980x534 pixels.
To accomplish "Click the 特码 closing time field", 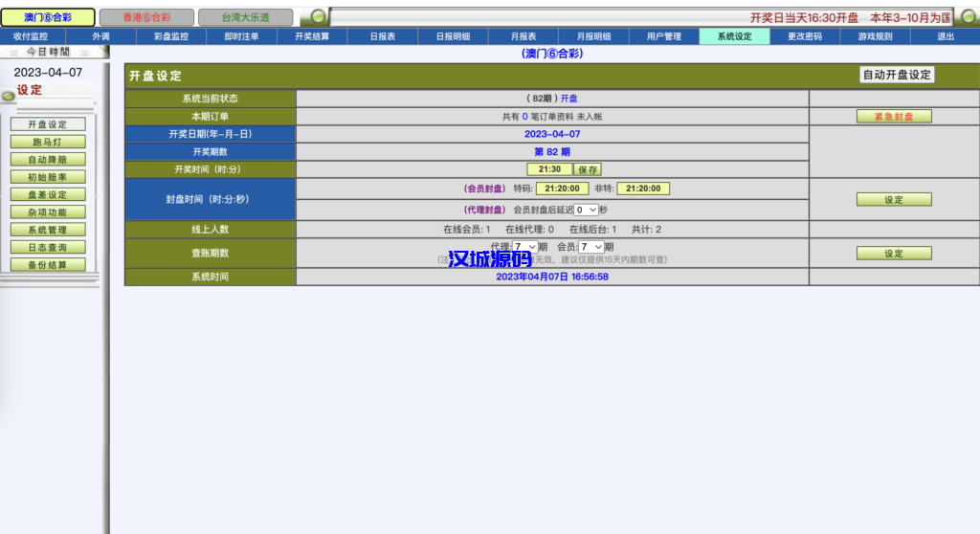I will [x=562, y=189].
